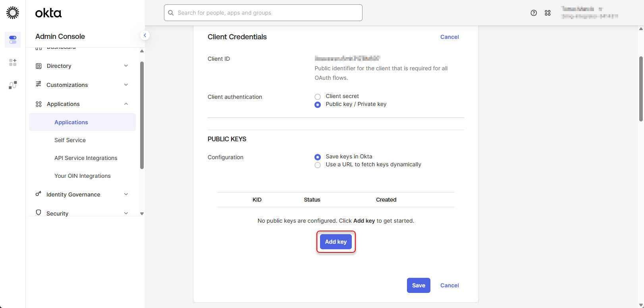Open the workflows icon in left rail
The image size is (644, 308).
coord(13,85)
